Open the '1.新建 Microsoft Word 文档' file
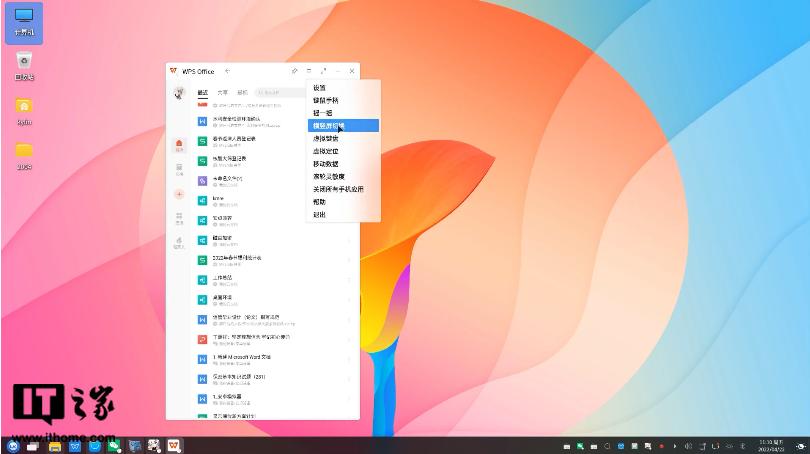Image resolution: width=810 pixels, height=454 pixels. click(276, 359)
